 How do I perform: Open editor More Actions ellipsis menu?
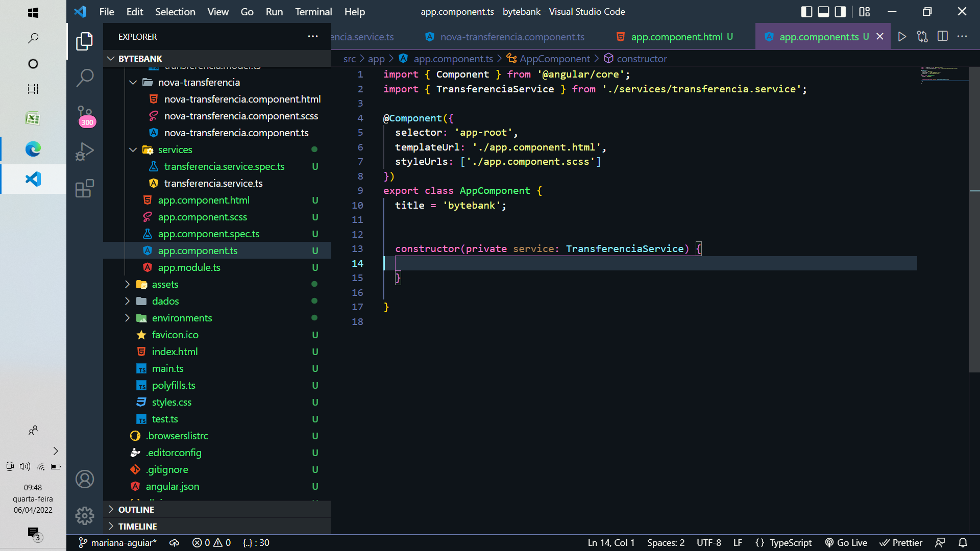pos(962,37)
